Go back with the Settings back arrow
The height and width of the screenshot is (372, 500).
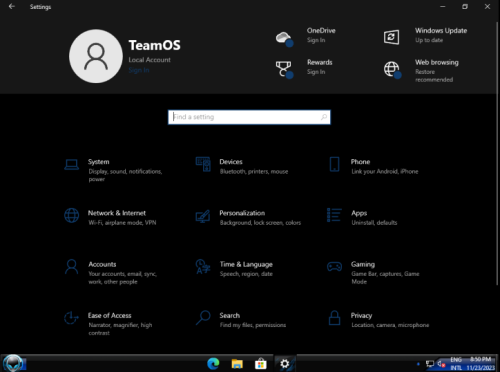click(12, 6)
